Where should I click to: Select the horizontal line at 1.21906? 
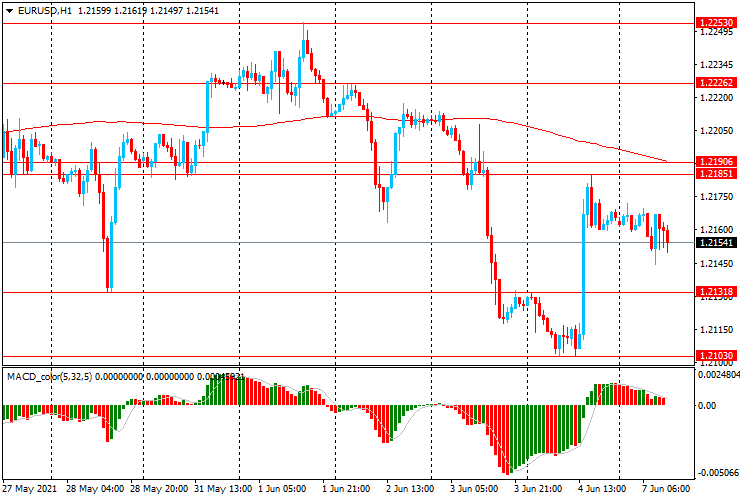[x=348, y=162]
